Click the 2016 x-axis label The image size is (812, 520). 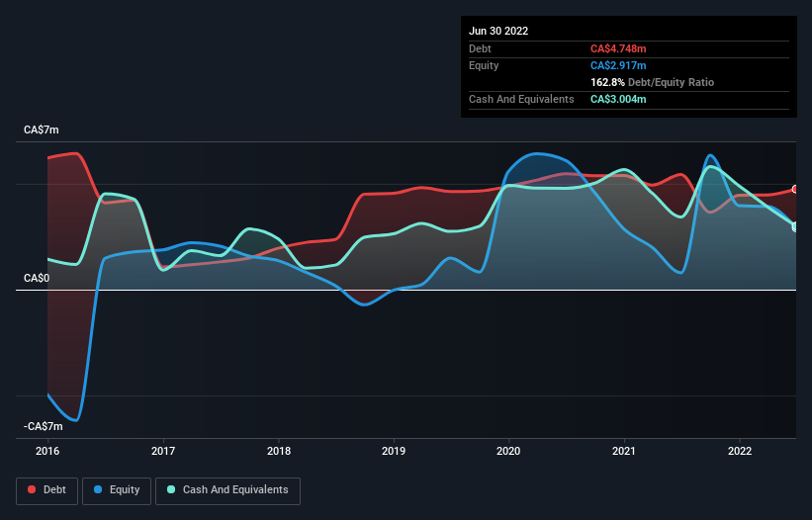47,451
